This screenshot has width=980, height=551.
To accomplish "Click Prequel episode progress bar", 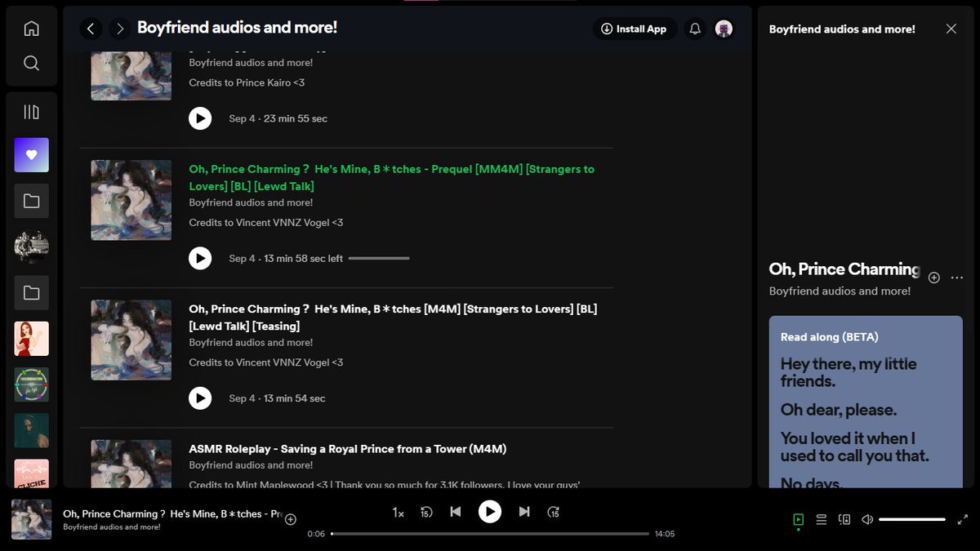I will point(379,258).
